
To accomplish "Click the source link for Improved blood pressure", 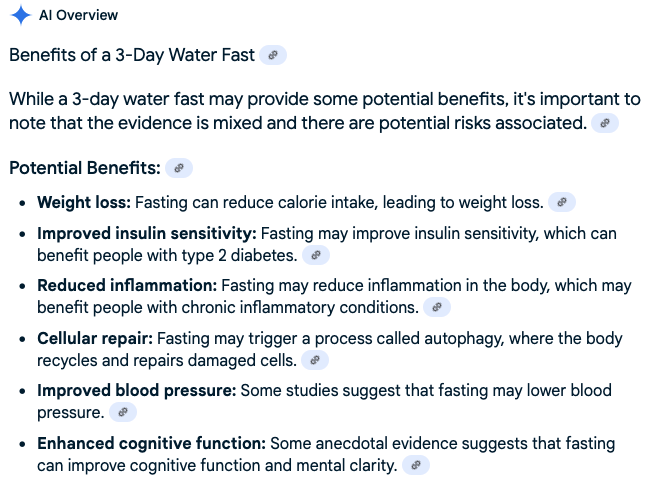I will 123,411.
